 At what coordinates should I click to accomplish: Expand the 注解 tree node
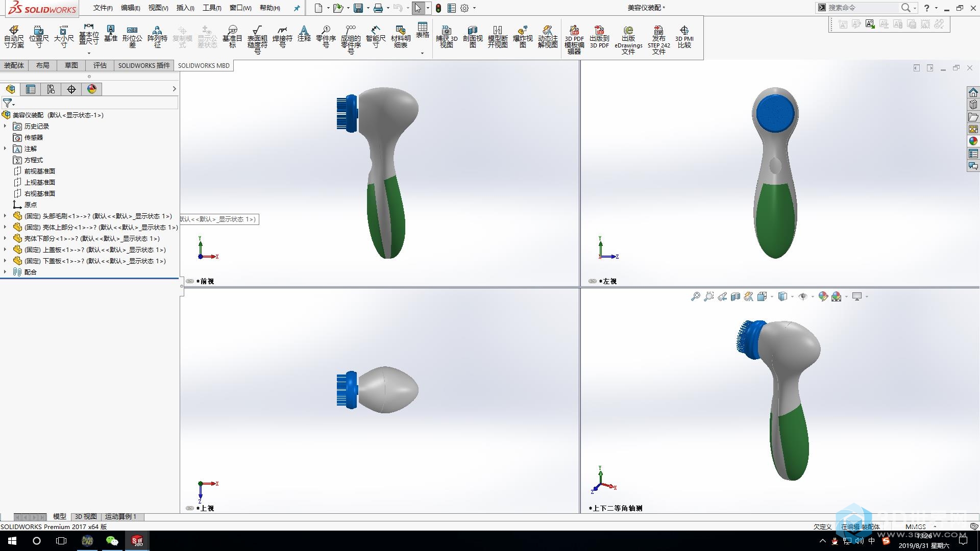[x=5, y=148]
